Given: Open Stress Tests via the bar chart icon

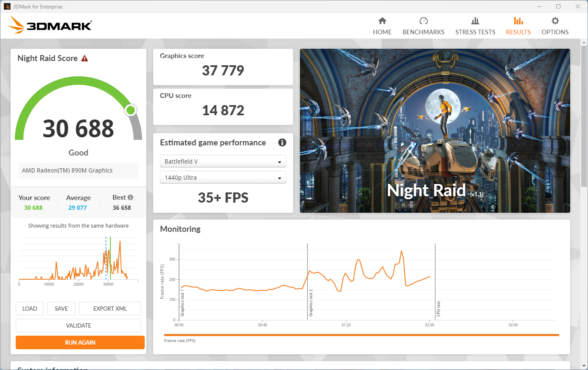Looking at the screenshot, I should 475,20.
